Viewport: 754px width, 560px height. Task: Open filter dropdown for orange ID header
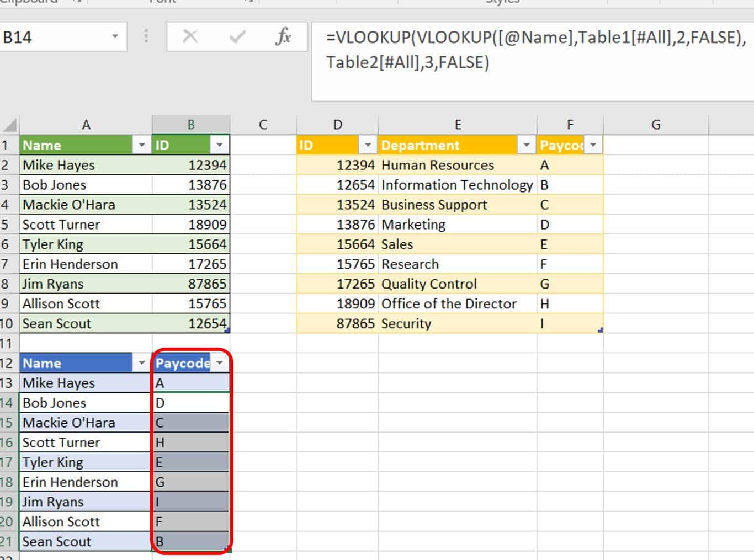pos(368,145)
